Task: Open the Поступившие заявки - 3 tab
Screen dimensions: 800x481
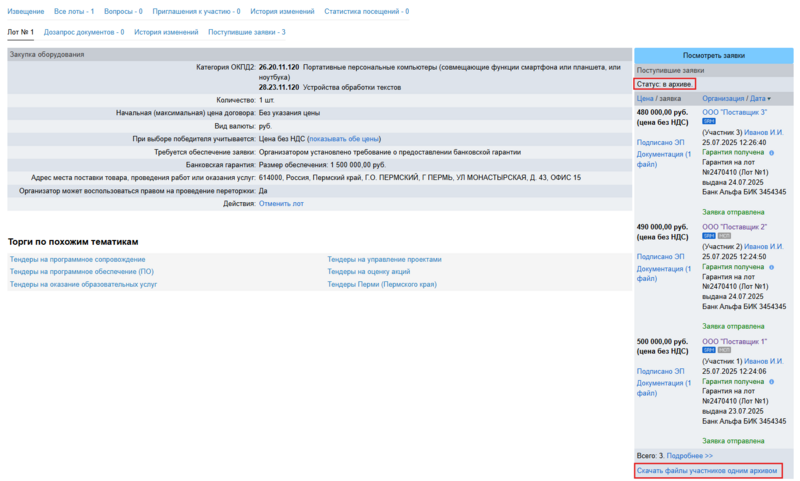Action: click(x=246, y=32)
